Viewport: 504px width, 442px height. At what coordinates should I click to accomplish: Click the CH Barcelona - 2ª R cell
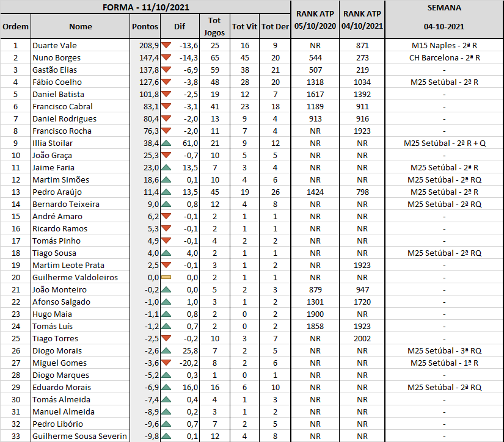[444, 57]
